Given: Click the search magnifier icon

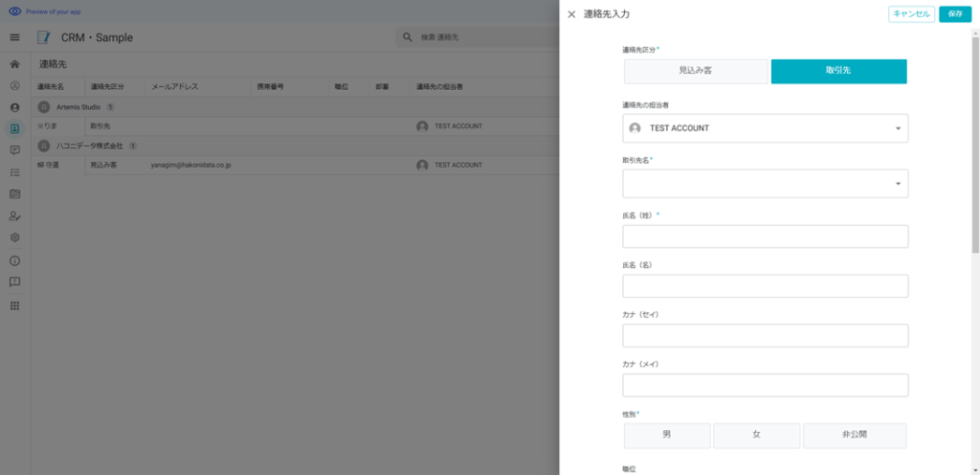Looking at the screenshot, I should (x=408, y=37).
